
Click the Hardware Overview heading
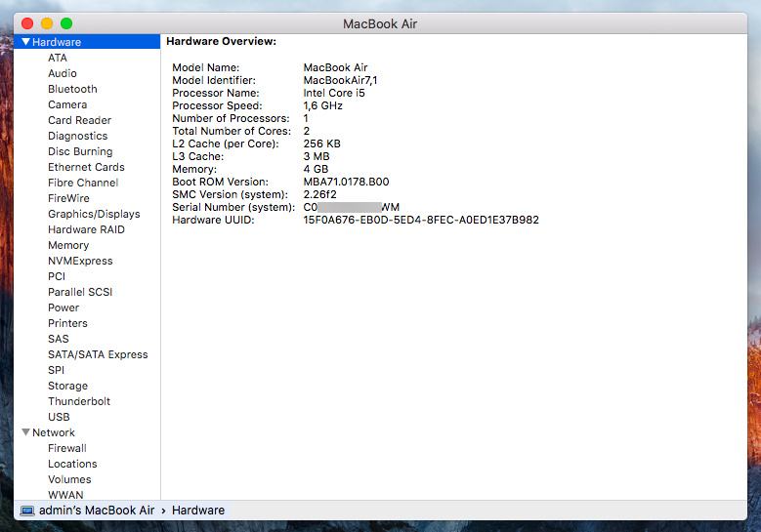click(221, 41)
